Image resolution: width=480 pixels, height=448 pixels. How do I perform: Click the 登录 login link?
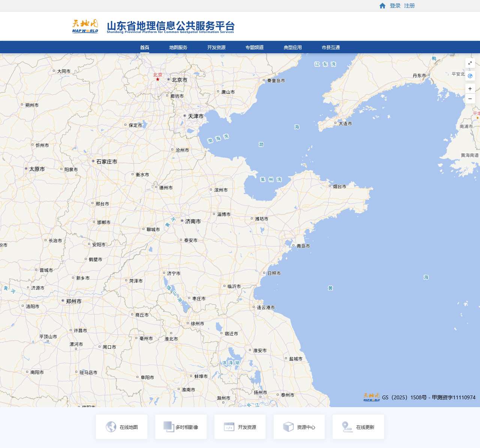click(395, 6)
